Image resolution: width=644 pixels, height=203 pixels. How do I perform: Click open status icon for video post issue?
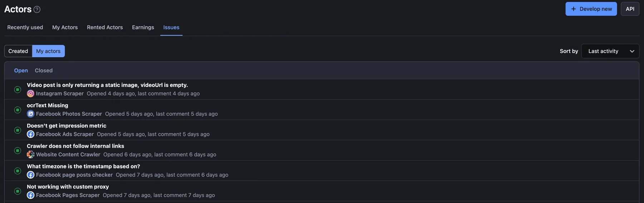tap(18, 89)
